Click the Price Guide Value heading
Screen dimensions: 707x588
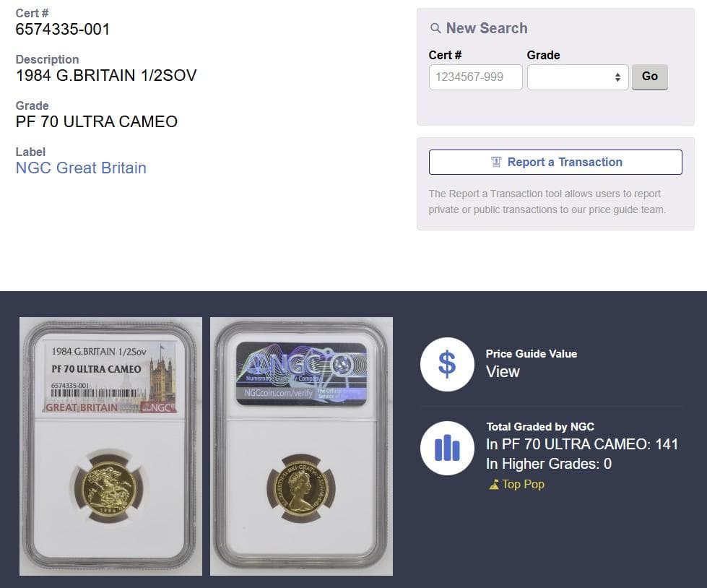pyautogui.click(x=532, y=353)
